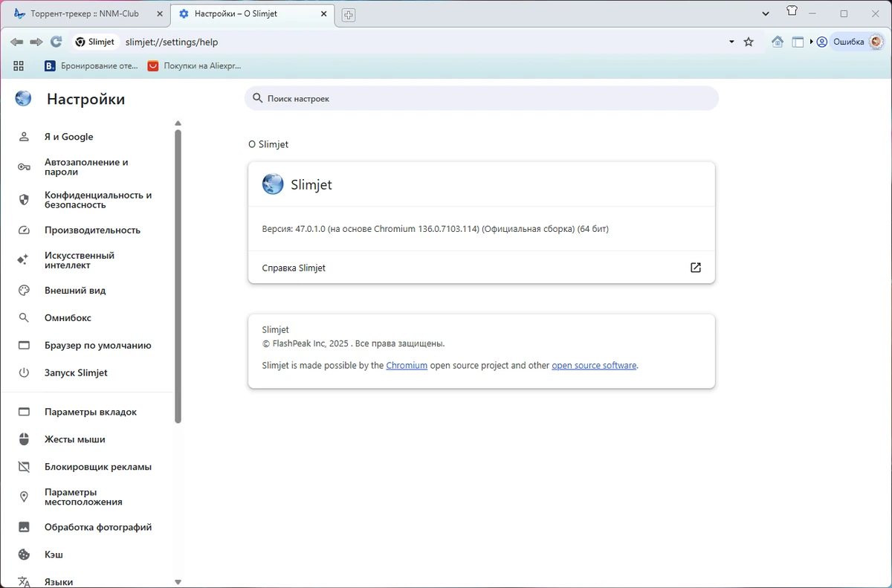Click the sidebar vertical scrollbar thumb
The height and width of the screenshot is (588, 892).
(178, 277)
